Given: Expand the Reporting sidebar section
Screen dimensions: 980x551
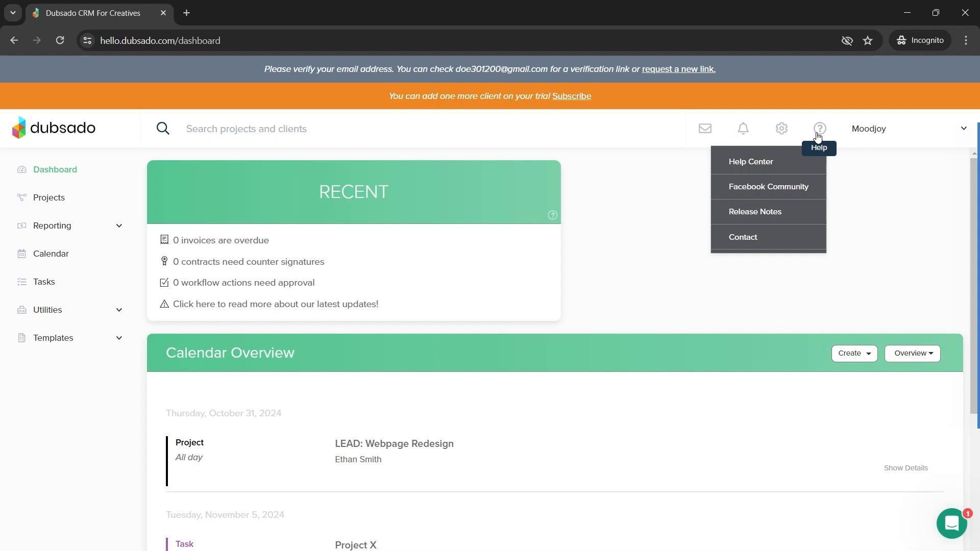Looking at the screenshot, I should 119,226.
